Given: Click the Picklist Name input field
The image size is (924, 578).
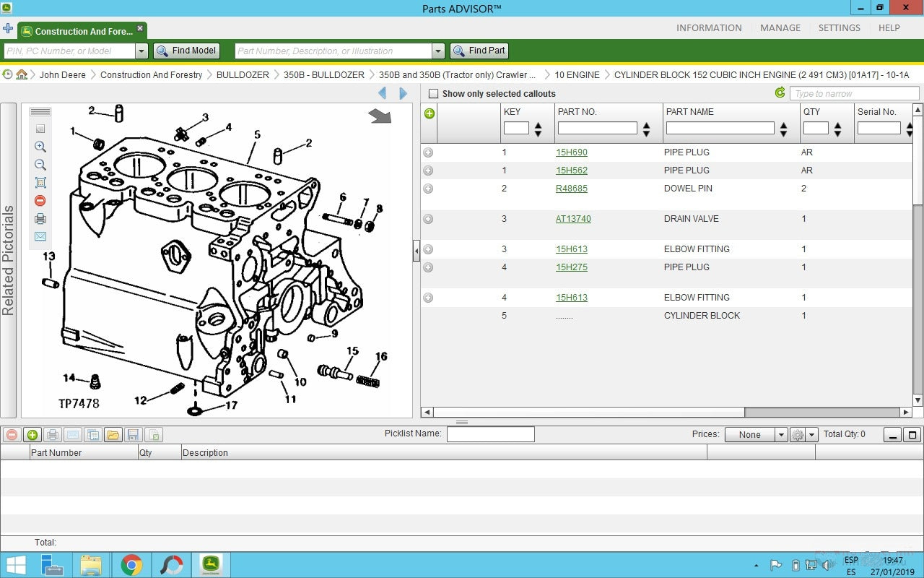Looking at the screenshot, I should 491,434.
